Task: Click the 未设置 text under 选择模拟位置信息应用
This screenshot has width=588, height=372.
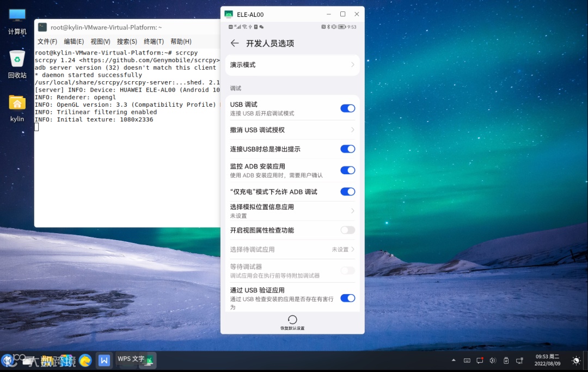Action: coord(238,216)
